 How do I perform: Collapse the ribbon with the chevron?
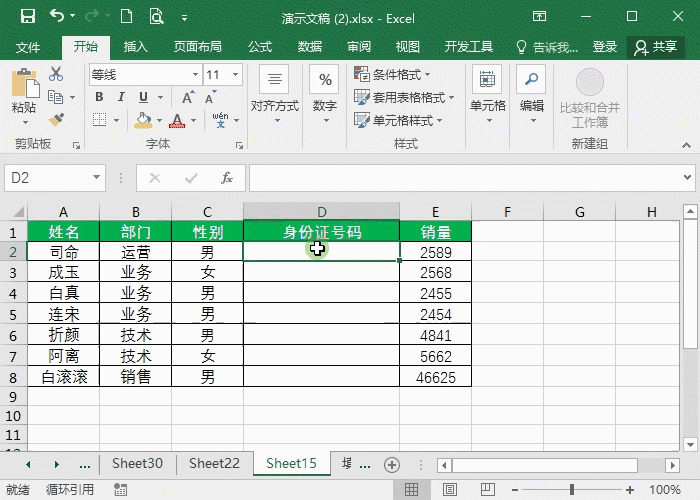[686, 145]
